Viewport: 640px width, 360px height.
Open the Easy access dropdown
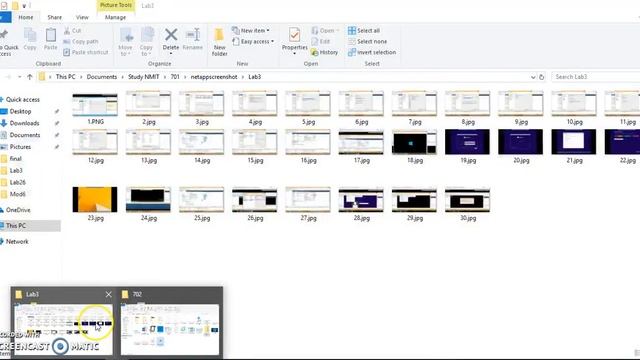click(253, 41)
